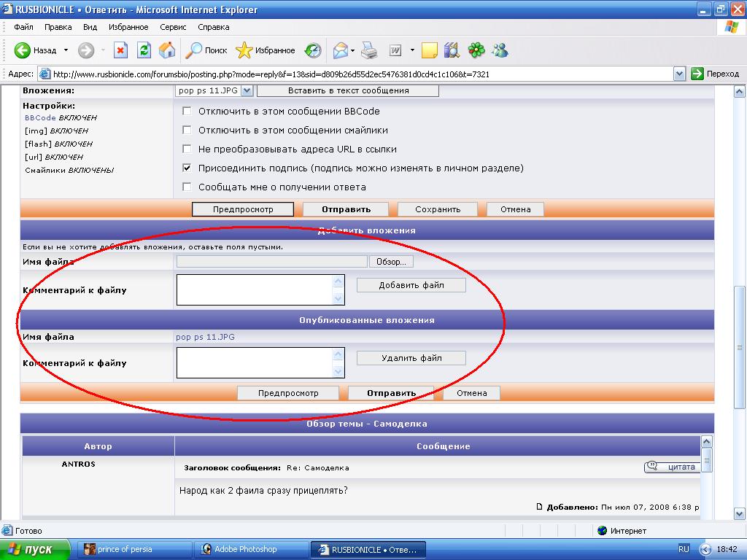
Task: Click the цитата quote icon button
Action: (x=672, y=467)
